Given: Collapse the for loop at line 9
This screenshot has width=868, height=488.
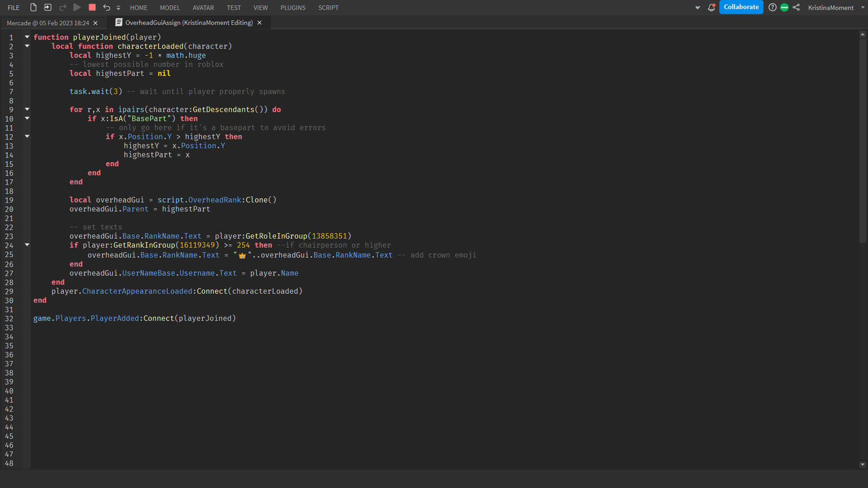Looking at the screenshot, I should point(27,109).
